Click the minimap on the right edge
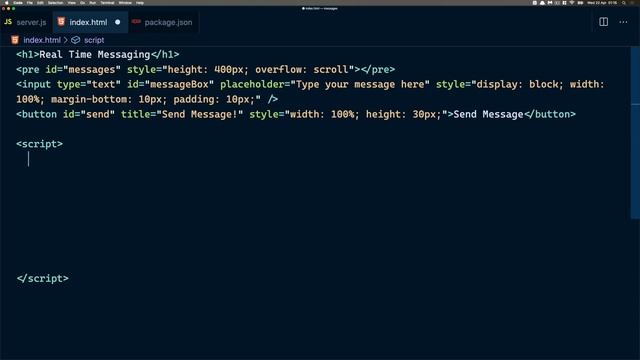The image size is (640, 360). [x=635, y=133]
